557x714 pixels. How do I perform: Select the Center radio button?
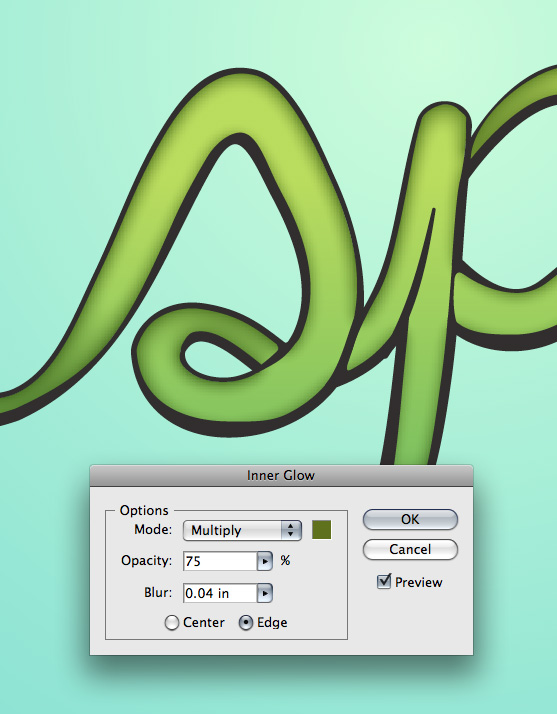pos(171,622)
